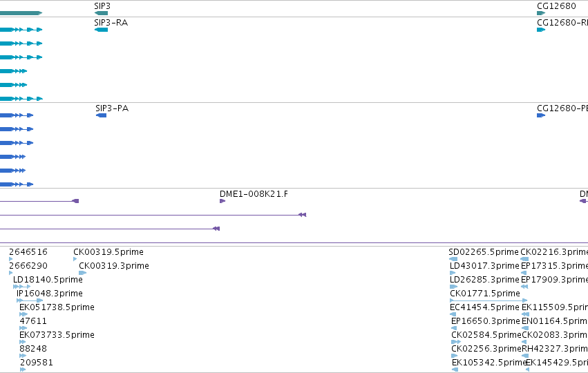Viewport: 588px width, 373px height.
Task: Click the LD18140.5prime EST glyph
Action: coord(21,287)
